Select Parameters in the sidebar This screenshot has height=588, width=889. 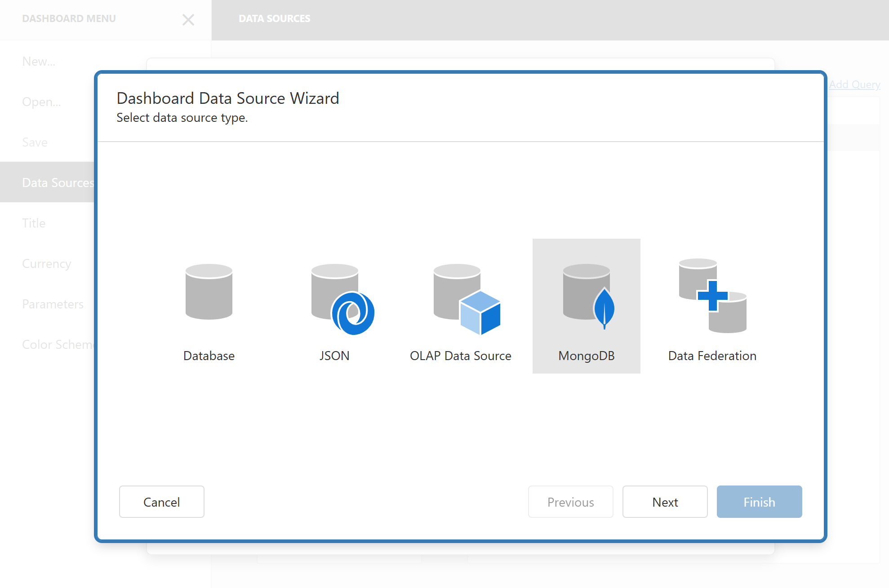53,304
